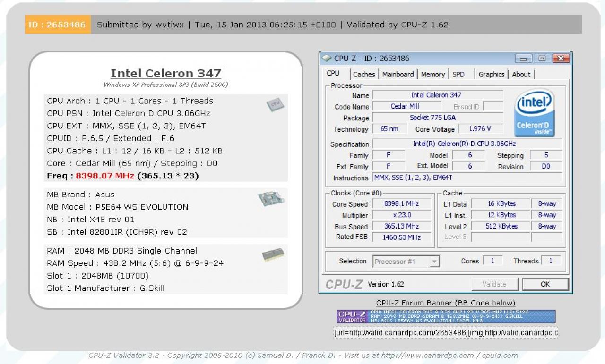Click the Slot 1 Manufacturer G.Skill line

[105, 288]
